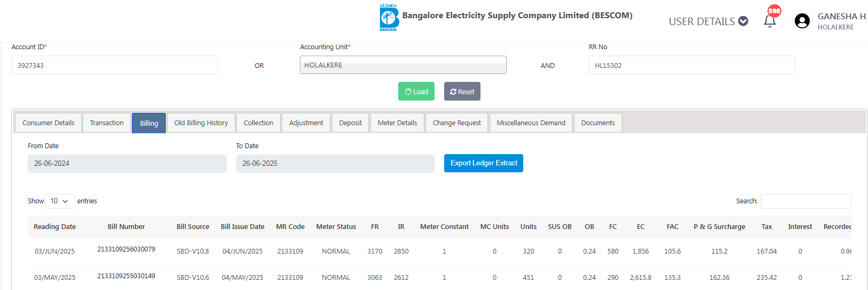This screenshot has width=868, height=290.
Task: Open the Show entries count dropdown
Action: [x=60, y=201]
